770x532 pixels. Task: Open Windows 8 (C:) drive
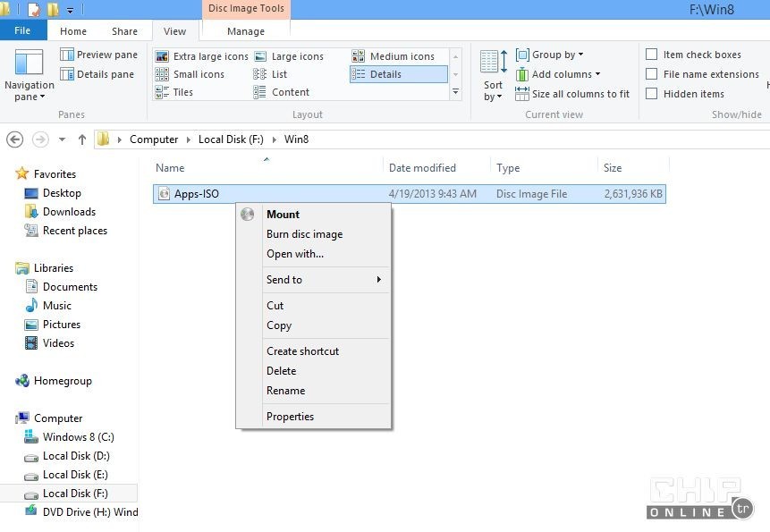69,437
